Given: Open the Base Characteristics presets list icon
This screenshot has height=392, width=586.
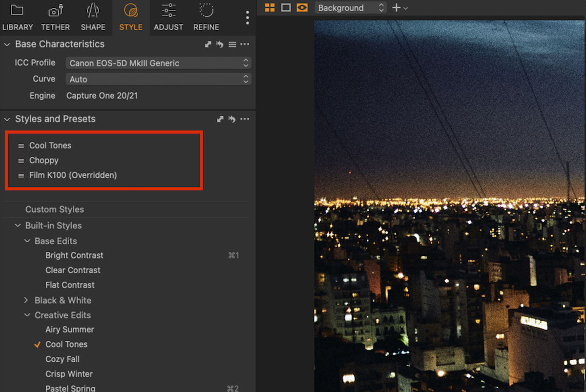Looking at the screenshot, I should 232,44.
